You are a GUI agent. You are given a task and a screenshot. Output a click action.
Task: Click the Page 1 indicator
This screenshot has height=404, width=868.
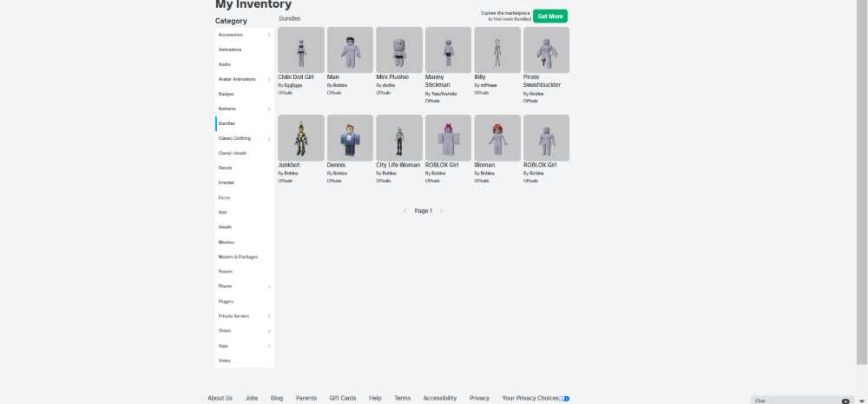pyautogui.click(x=424, y=211)
